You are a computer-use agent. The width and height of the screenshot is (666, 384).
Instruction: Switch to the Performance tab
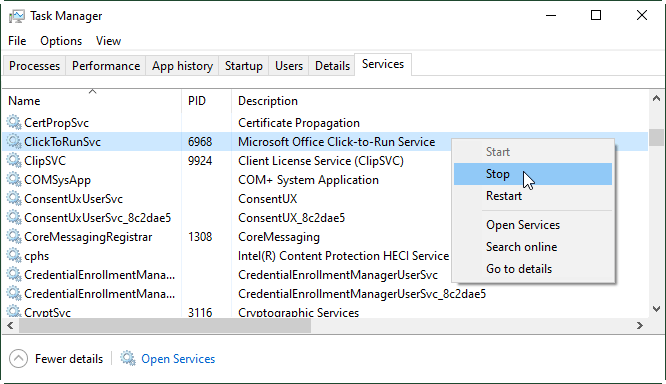pos(106,66)
